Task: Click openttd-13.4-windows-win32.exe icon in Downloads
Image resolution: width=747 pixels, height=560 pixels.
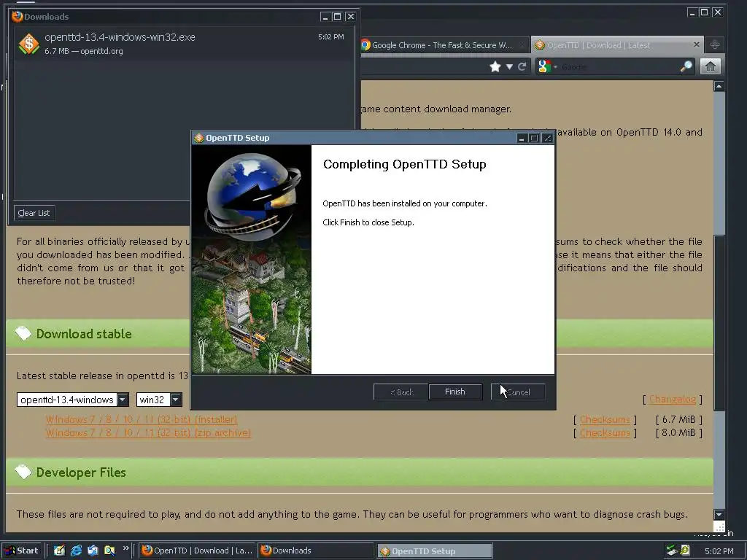Action: tap(28, 44)
